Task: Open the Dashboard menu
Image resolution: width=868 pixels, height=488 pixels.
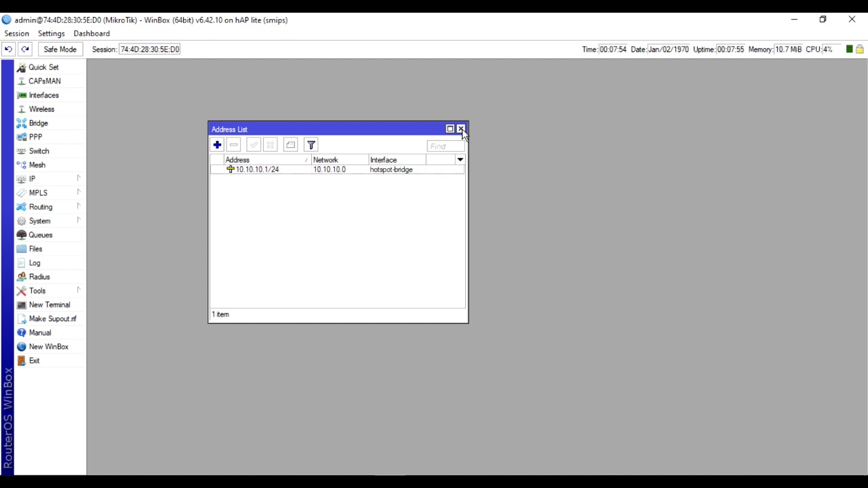Action: coord(92,33)
